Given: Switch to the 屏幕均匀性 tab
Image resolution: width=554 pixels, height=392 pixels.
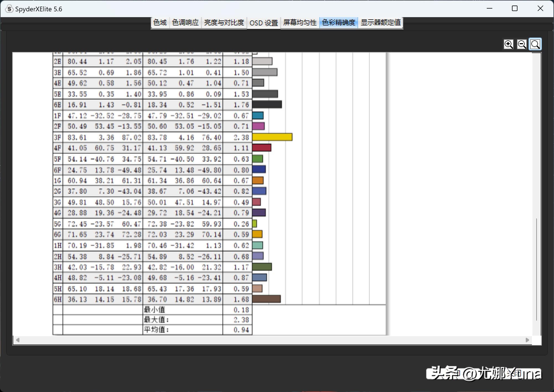Looking at the screenshot, I should (300, 23).
